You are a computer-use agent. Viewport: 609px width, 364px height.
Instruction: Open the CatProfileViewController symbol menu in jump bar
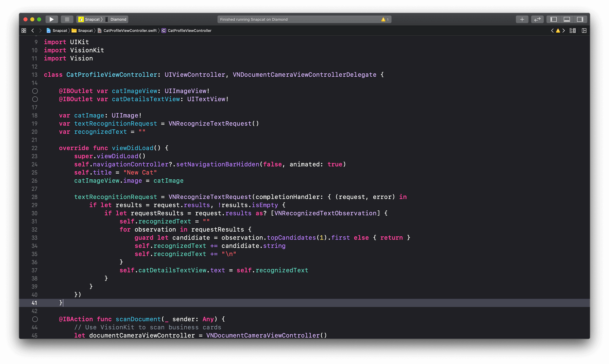(x=189, y=30)
